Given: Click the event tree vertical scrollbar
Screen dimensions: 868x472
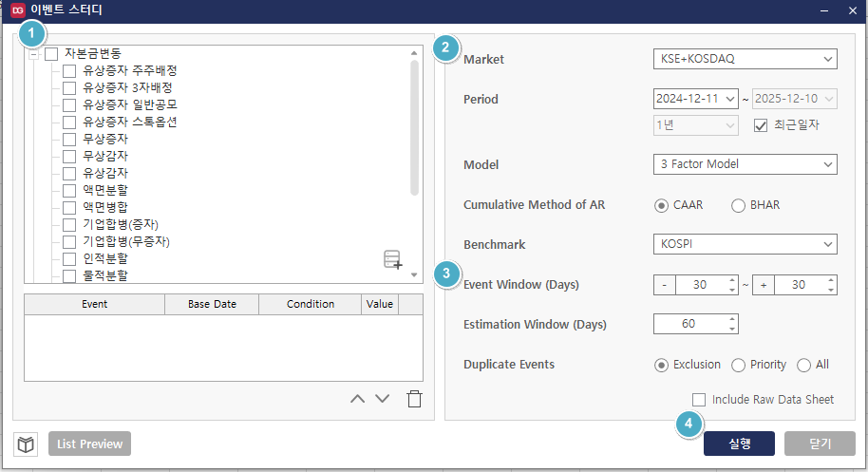Looking at the screenshot, I should click(414, 128).
